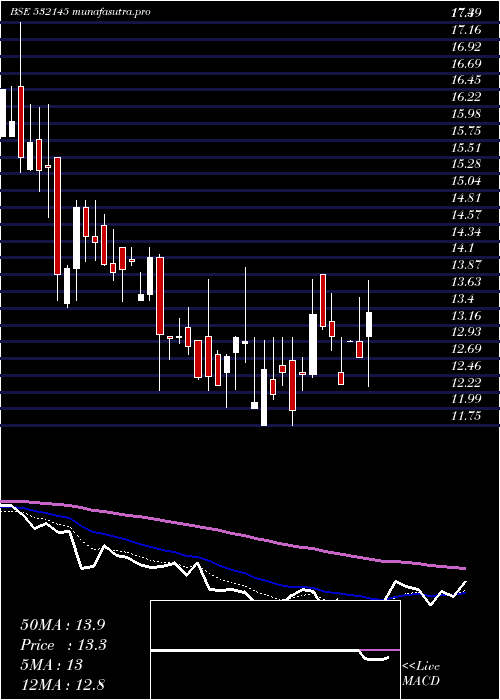500x700 pixels.
Task: Click the 13.63 price axis label
Action: [x=466, y=282]
